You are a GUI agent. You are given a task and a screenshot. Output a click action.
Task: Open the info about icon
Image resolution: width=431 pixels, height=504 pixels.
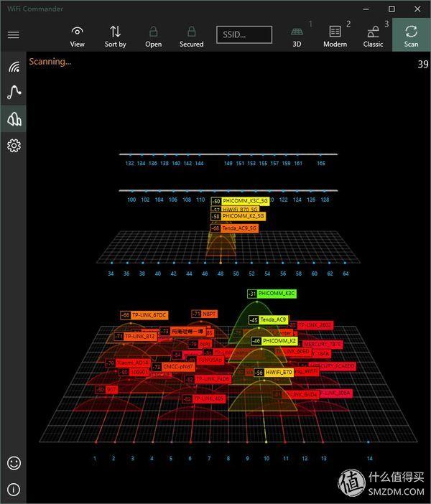point(14,490)
